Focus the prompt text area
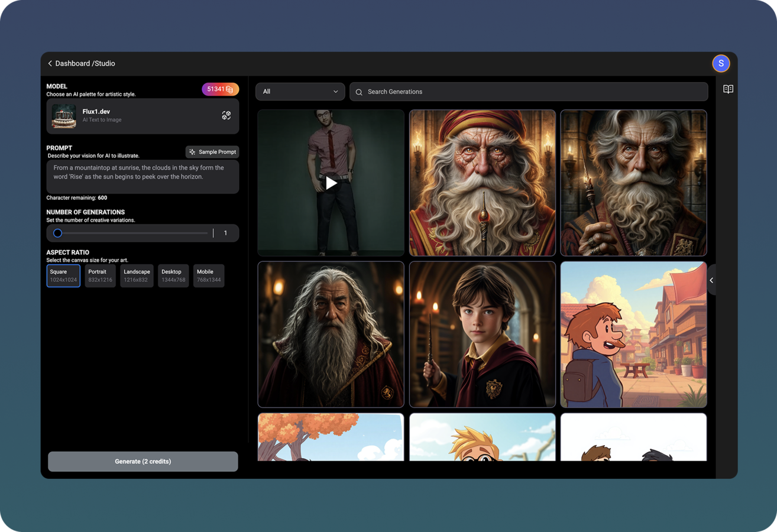 pos(143,177)
